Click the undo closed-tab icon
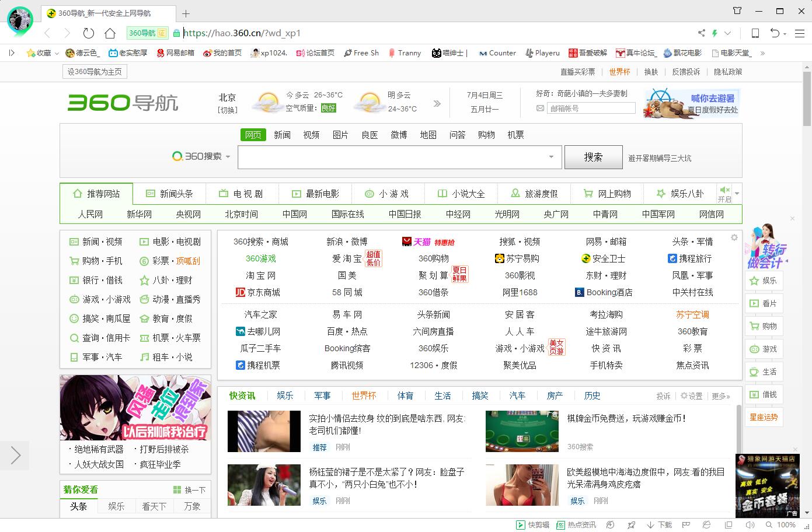Screen dimensions: 812x532 click(x=774, y=33)
